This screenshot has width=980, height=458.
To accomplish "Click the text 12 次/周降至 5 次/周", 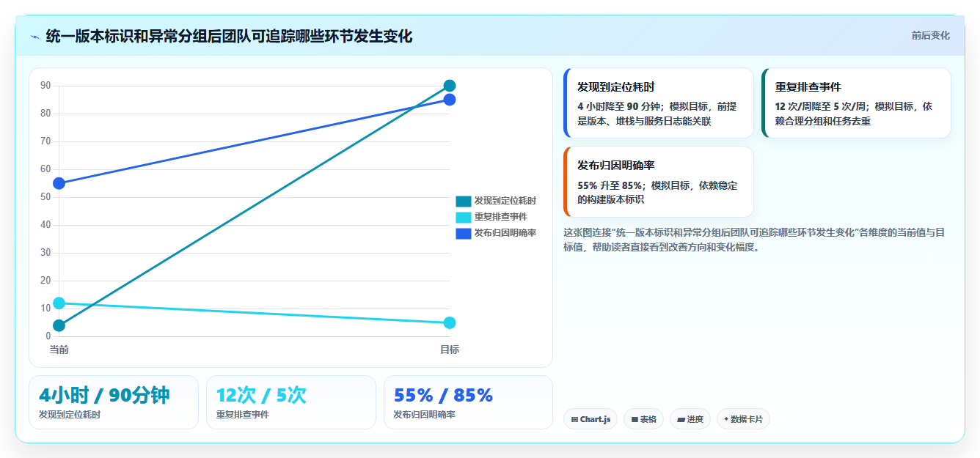I will (822, 106).
